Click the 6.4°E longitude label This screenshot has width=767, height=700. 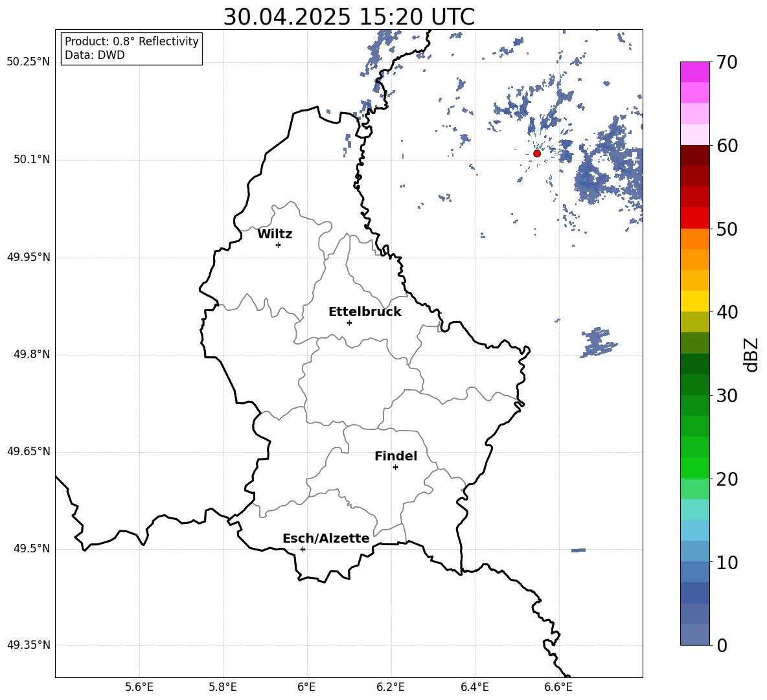tap(474, 687)
